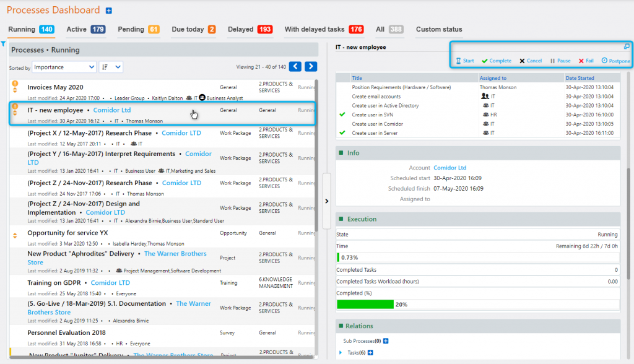The image size is (634, 364).
Task: Cancel the process using the X icon
Action: click(x=523, y=61)
